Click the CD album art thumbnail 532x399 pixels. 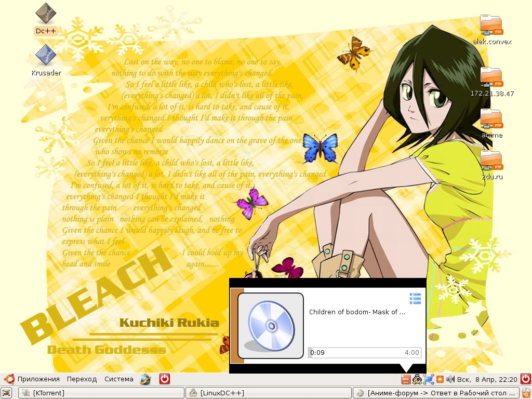[x=271, y=326]
